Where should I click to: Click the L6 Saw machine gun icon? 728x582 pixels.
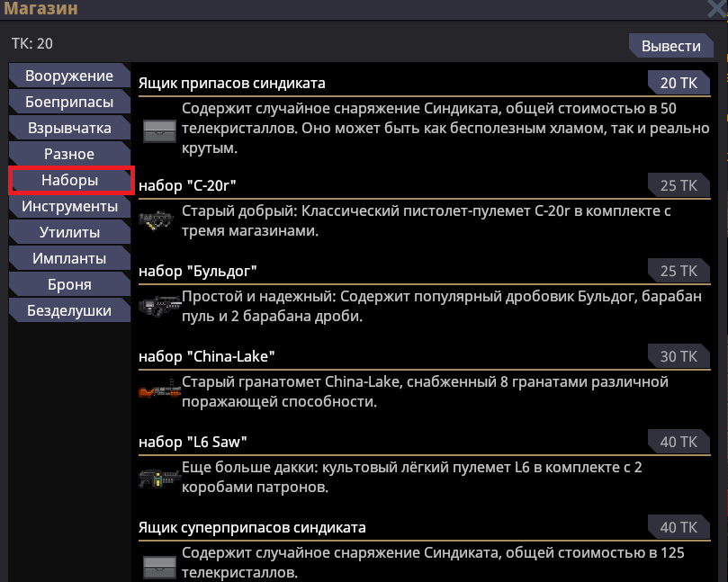tap(159, 477)
